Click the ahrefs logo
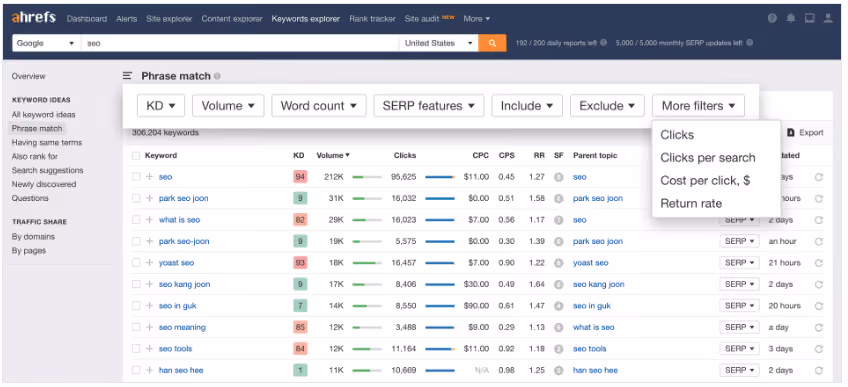 point(34,17)
